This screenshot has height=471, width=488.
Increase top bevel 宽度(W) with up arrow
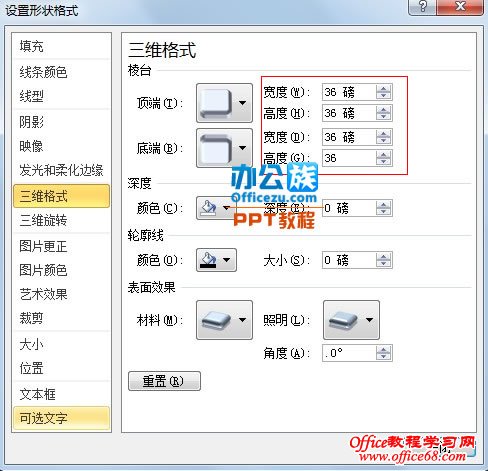pyautogui.click(x=384, y=88)
